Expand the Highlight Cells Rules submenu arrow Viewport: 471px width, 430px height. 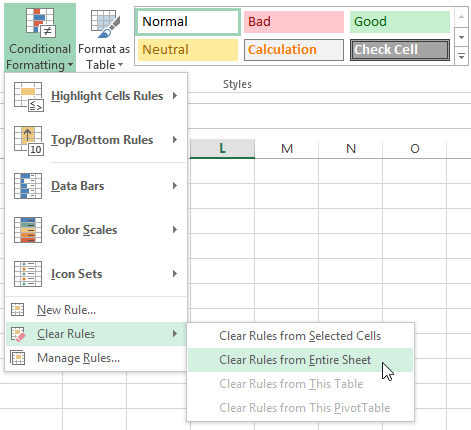point(175,96)
